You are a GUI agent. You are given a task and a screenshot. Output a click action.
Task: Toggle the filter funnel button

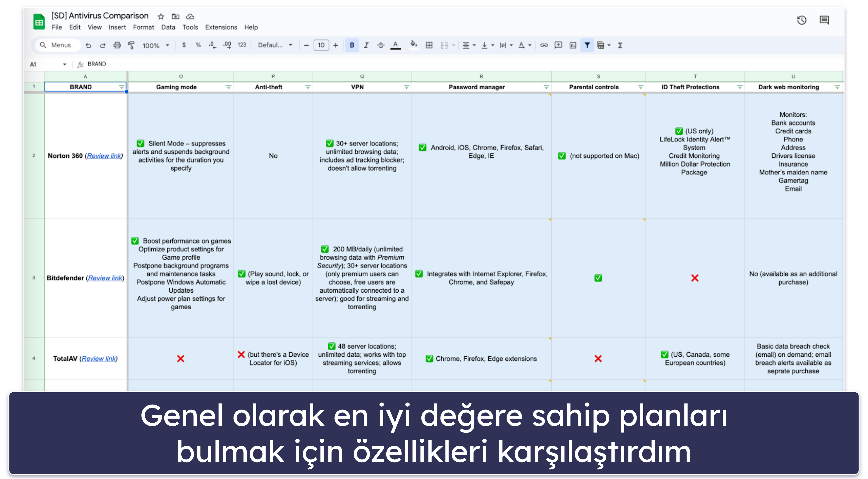click(x=587, y=45)
